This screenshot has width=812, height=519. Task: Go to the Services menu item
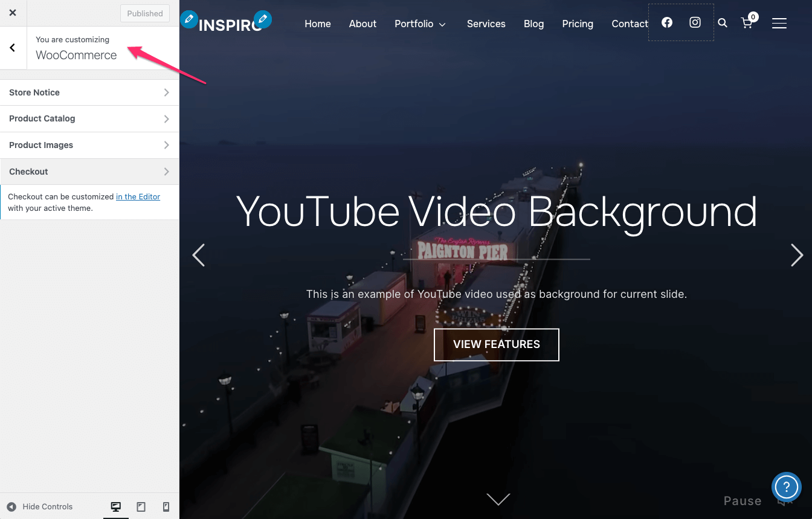click(486, 24)
